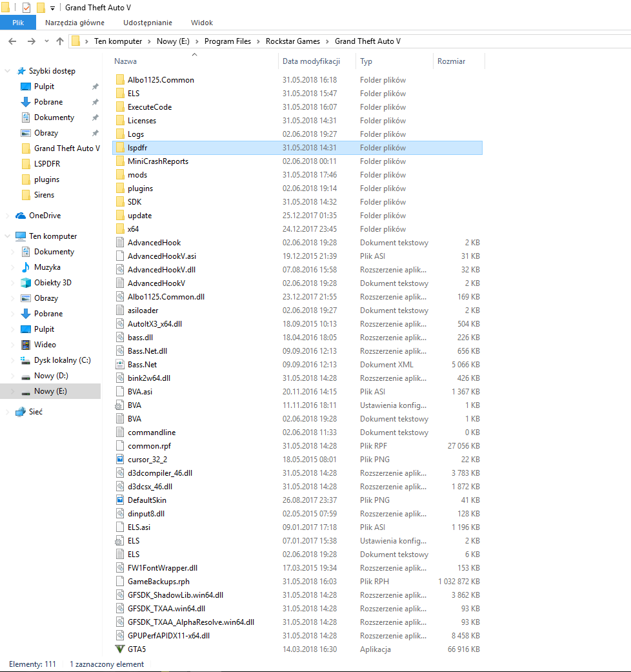Image resolution: width=631 pixels, height=672 pixels.
Task: Expand the chevron after Program Files breadcrumb
Action: pyautogui.click(x=258, y=41)
